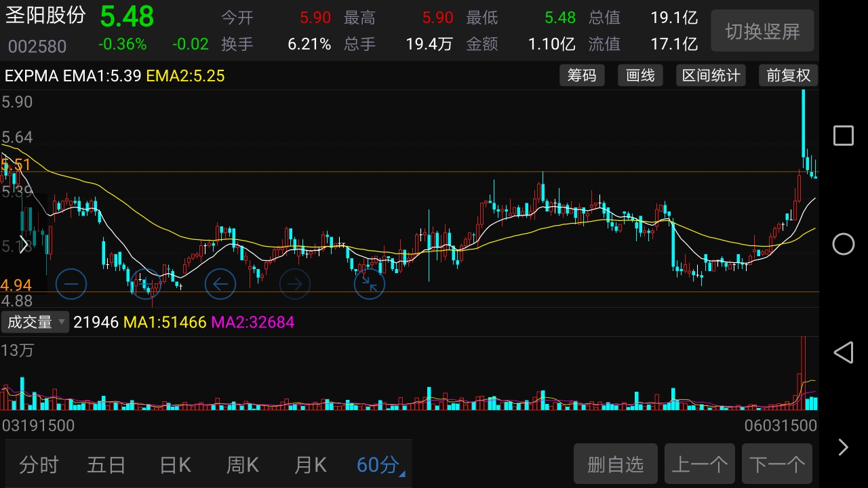Tap the MA2:32684 volume label
Viewport: 868px width, 488px height.
tap(253, 322)
